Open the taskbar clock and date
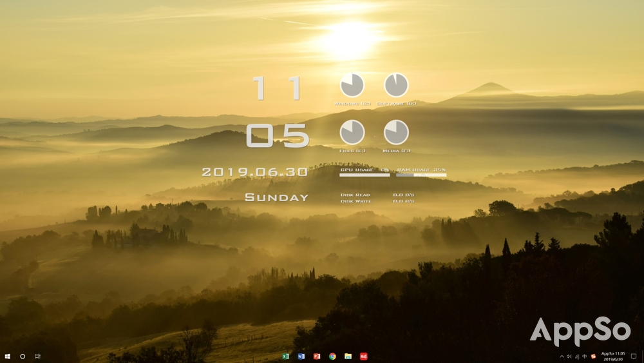The height and width of the screenshot is (363, 644). click(x=613, y=356)
